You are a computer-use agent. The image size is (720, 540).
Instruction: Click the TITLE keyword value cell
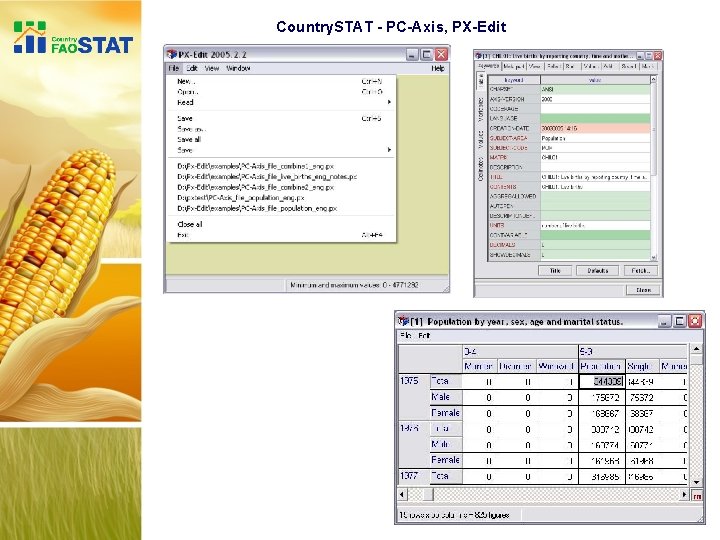coord(595,177)
